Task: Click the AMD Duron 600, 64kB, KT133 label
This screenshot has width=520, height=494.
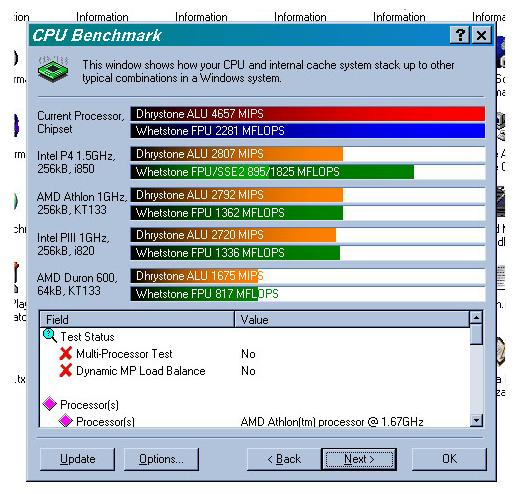Action: 77,284
